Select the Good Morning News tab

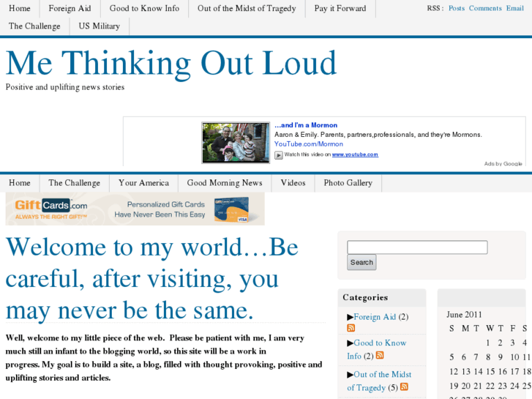tap(225, 183)
